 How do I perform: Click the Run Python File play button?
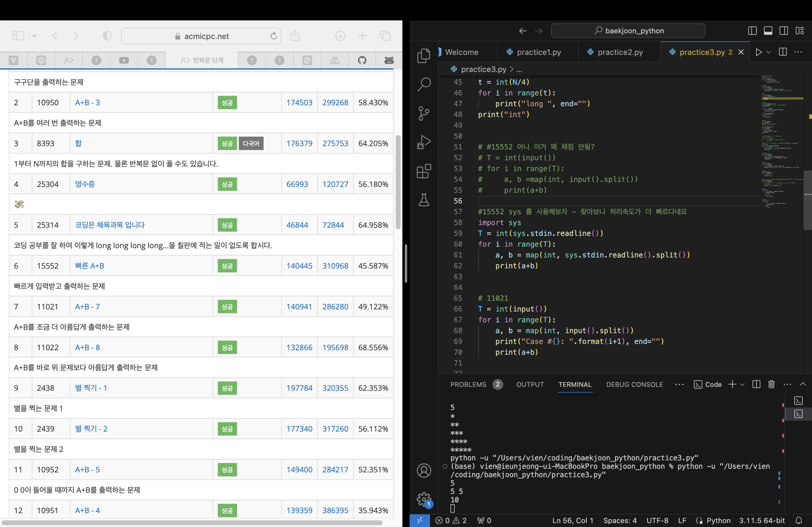click(x=759, y=52)
